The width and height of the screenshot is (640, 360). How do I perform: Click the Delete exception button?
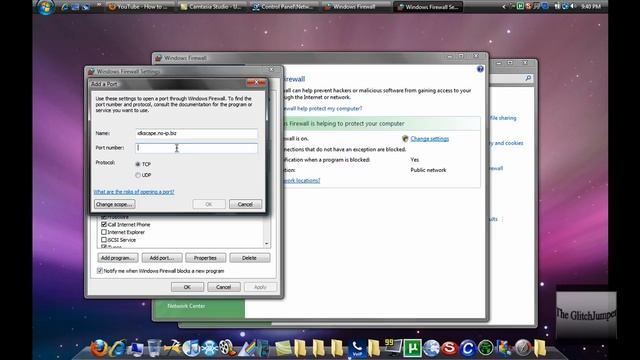pyautogui.click(x=249, y=258)
